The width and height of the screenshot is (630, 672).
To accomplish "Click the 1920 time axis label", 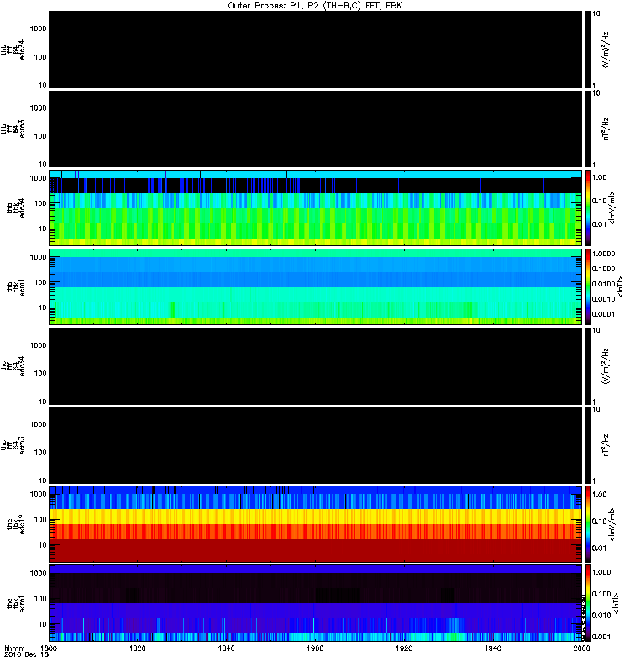I will (x=404, y=648).
